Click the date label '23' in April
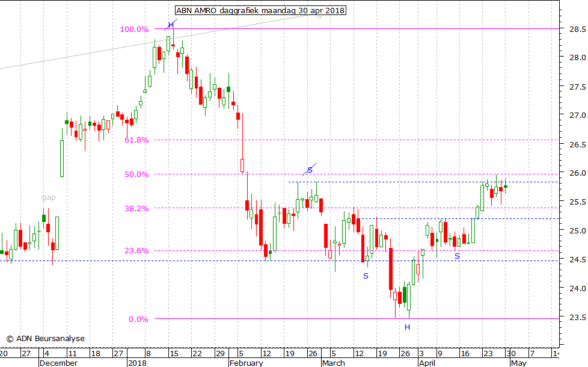Viewport: 588px width, 367px height. [488, 353]
